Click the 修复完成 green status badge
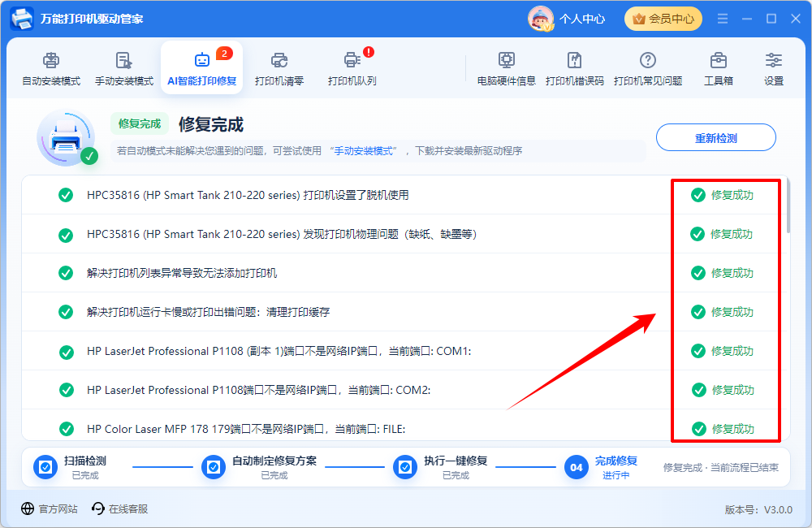This screenshot has height=528, width=812. tap(140, 123)
